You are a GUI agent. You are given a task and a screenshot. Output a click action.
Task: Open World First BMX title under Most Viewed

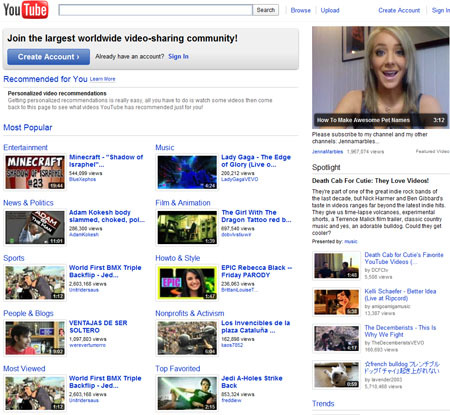tap(105, 382)
